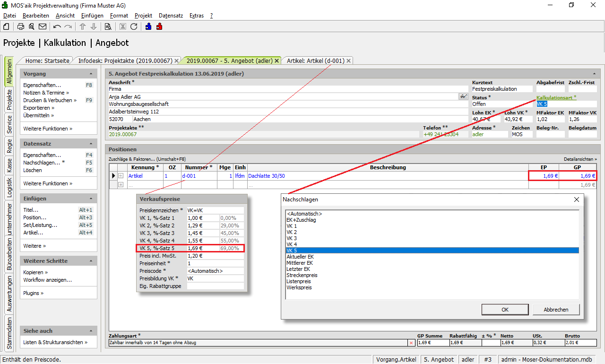Click the envelope email icon
The height and width of the screenshot is (364, 605).
[43, 26]
